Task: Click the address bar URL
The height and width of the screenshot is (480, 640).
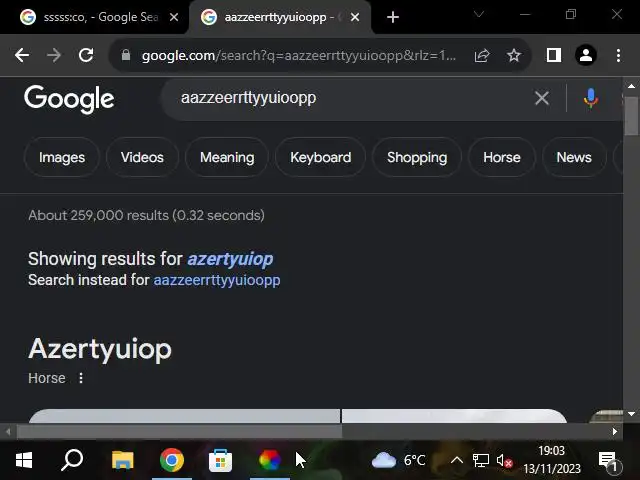Action: (x=299, y=55)
